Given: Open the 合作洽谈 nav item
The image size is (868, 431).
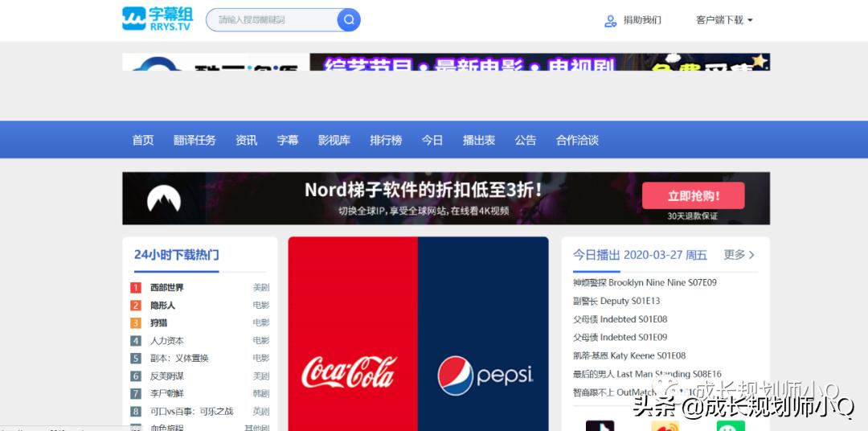Looking at the screenshot, I should coord(577,140).
